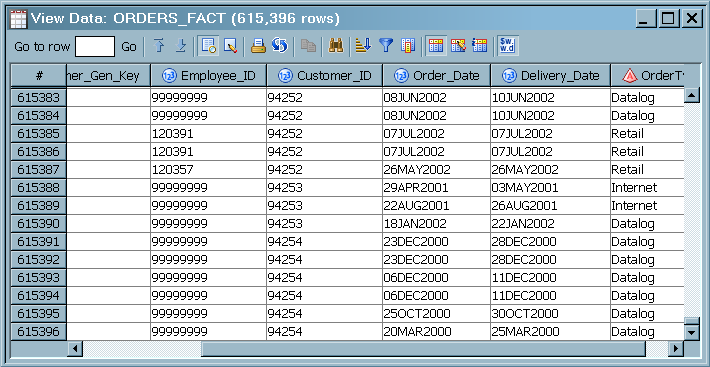This screenshot has width=710, height=367.
Task: Select the partially visible OrderType column header
Action: [x=647, y=76]
